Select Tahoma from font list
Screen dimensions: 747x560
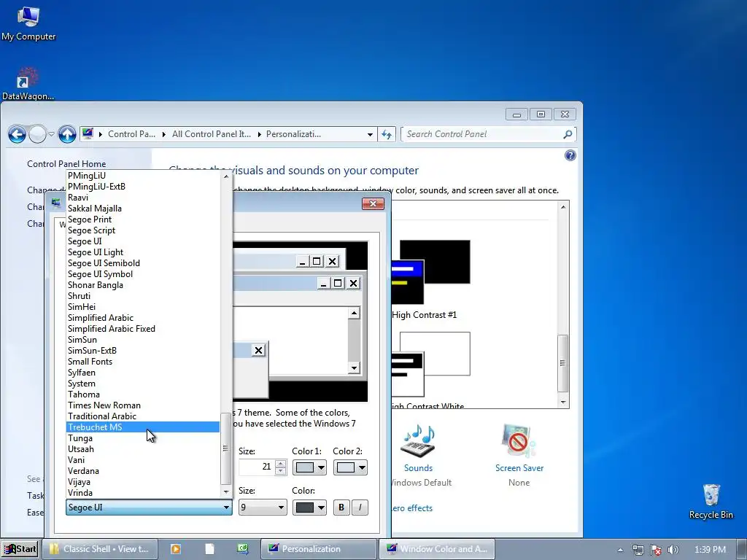pos(142,394)
